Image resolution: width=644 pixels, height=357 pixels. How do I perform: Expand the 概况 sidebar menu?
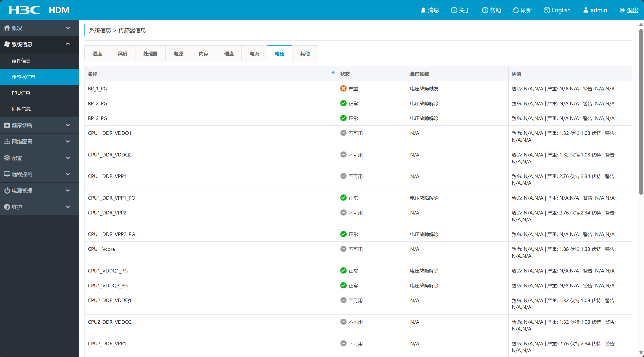(x=68, y=28)
